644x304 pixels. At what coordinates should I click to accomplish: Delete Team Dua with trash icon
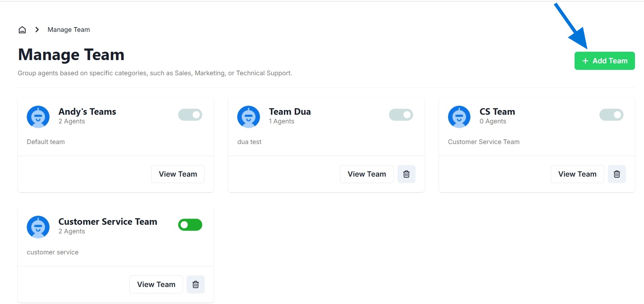click(x=406, y=174)
